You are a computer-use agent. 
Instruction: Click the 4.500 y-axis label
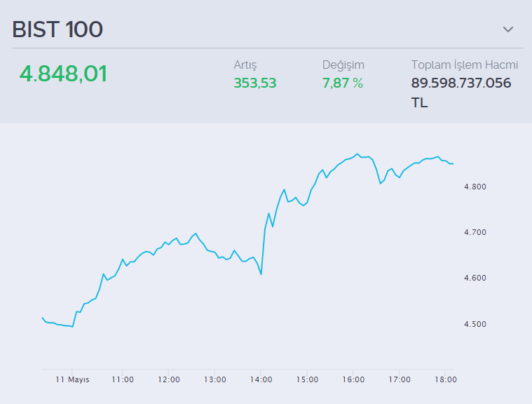click(475, 324)
